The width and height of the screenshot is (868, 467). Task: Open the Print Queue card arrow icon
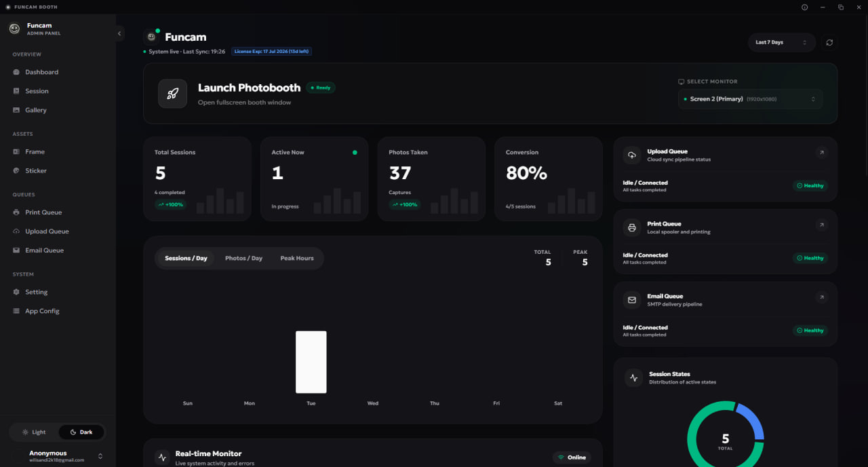(x=822, y=225)
